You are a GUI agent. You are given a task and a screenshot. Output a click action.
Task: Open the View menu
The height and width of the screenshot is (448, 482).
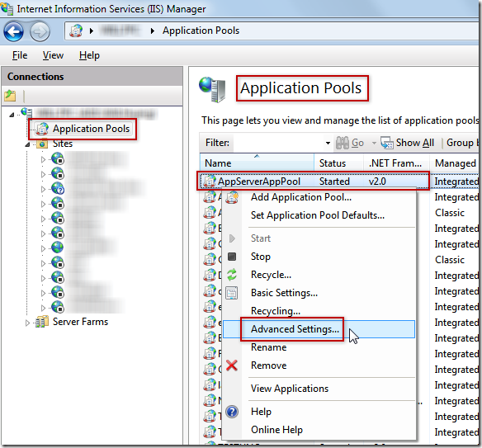[x=53, y=55]
